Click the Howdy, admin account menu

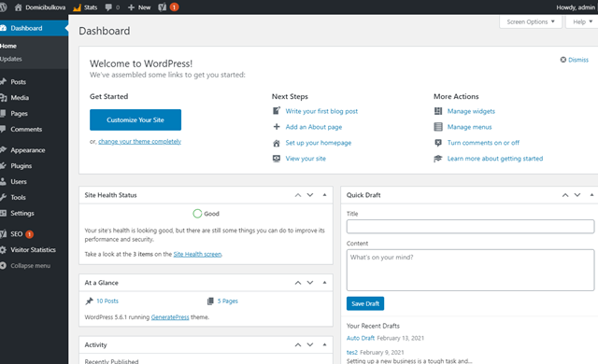coord(576,7)
